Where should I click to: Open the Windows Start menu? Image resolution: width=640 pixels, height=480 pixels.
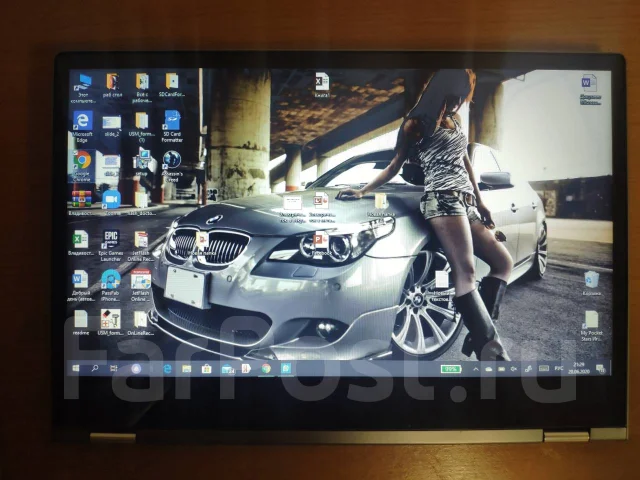(x=76, y=369)
